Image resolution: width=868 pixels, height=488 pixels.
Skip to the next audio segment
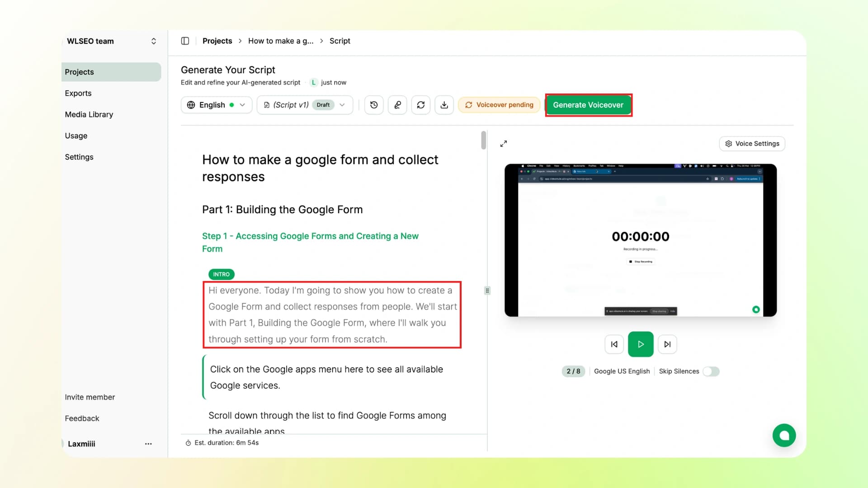pyautogui.click(x=667, y=344)
